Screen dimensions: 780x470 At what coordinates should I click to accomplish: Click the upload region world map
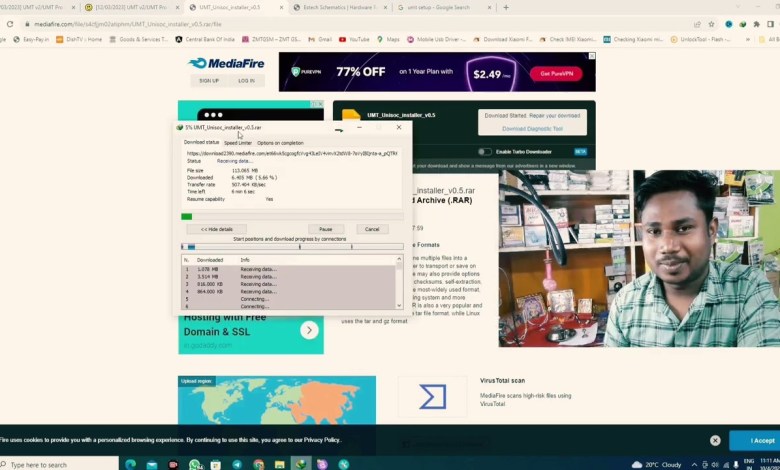pyautogui.click(x=277, y=400)
